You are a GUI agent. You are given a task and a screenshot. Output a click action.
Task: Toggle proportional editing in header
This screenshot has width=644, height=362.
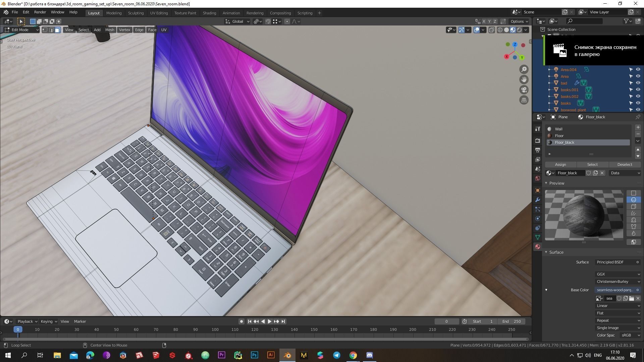287,21
